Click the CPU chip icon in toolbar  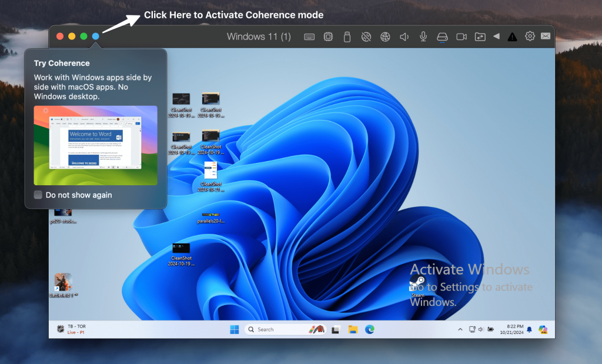point(328,37)
